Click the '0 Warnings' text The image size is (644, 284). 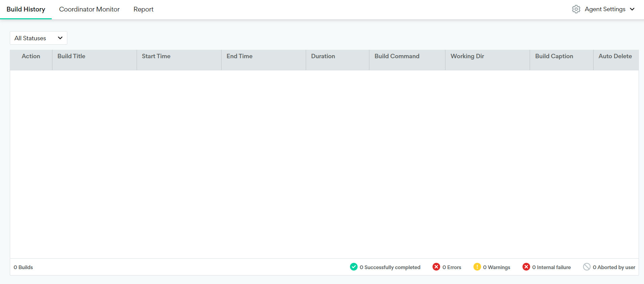click(497, 267)
